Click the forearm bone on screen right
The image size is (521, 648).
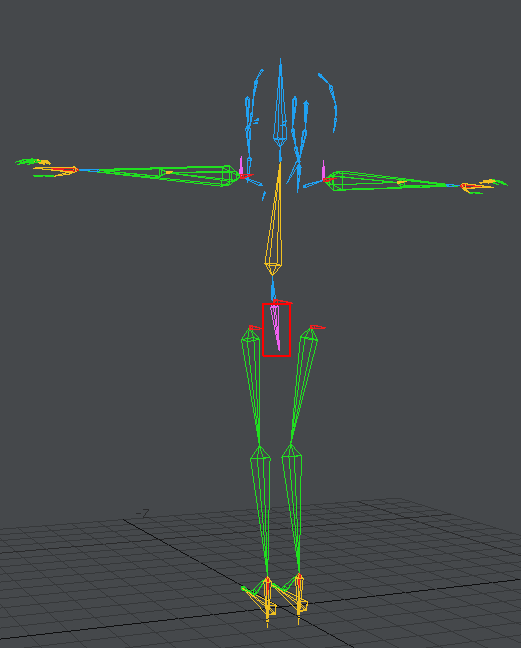(432, 183)
